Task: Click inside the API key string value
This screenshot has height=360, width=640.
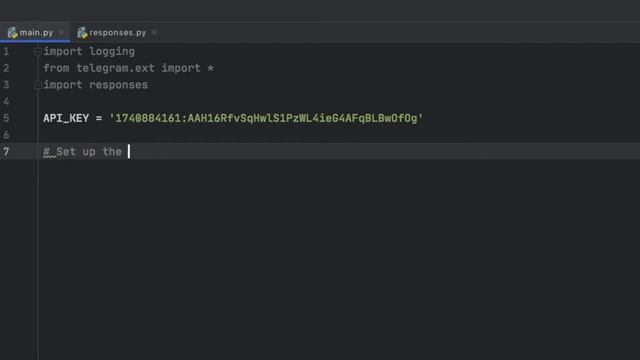Action: (266, 118)
